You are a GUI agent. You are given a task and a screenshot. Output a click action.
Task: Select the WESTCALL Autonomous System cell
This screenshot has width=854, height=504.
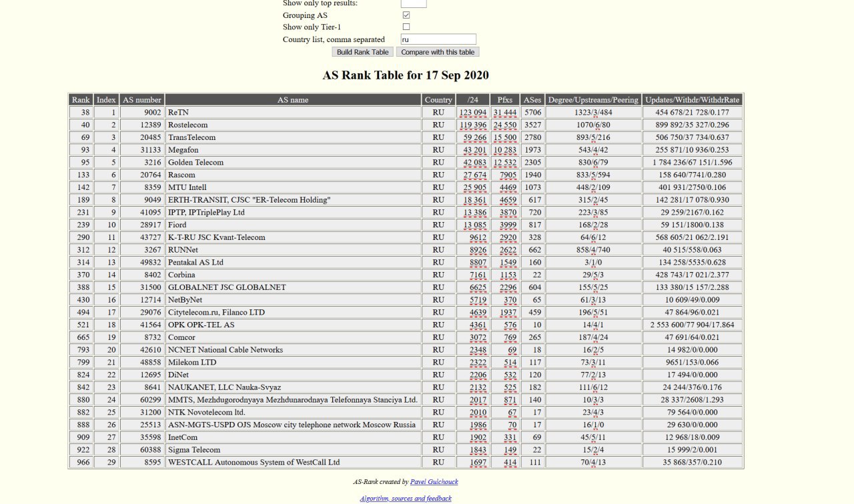[294, 462]
